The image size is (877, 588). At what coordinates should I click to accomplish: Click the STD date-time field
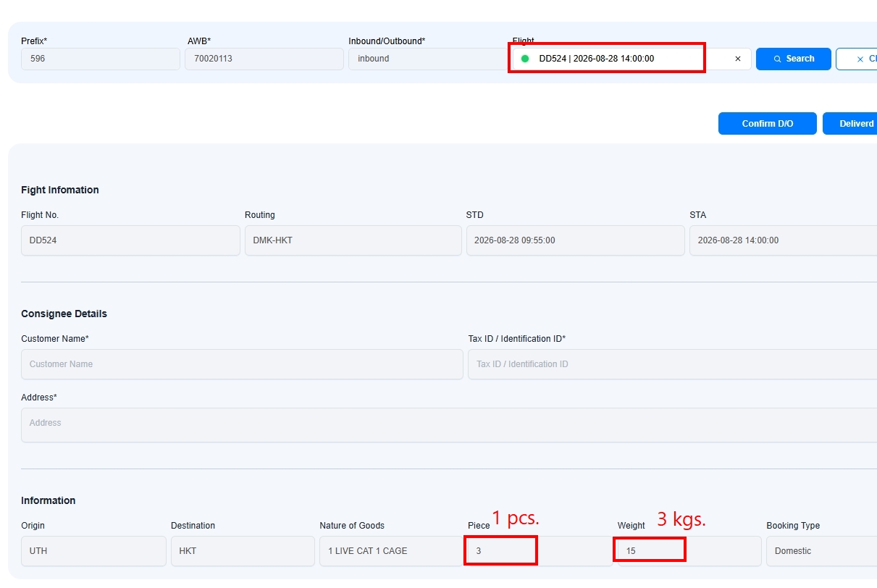point(575,240)
